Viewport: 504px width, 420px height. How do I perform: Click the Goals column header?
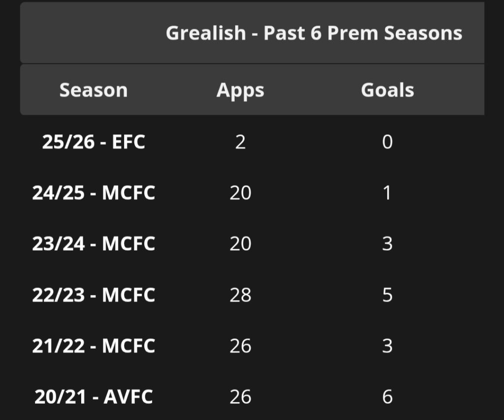click(387, 90)
